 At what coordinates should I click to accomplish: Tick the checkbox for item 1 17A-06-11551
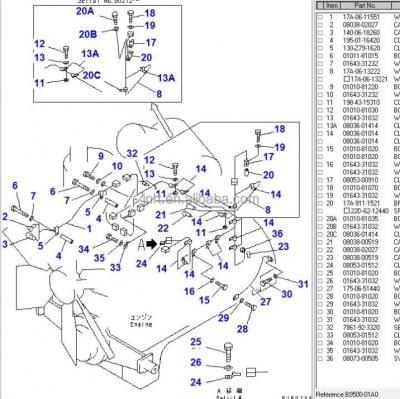point(320,17)
